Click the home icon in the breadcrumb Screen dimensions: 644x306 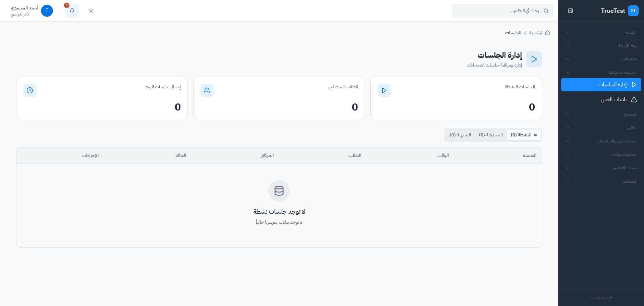point(547,33)
